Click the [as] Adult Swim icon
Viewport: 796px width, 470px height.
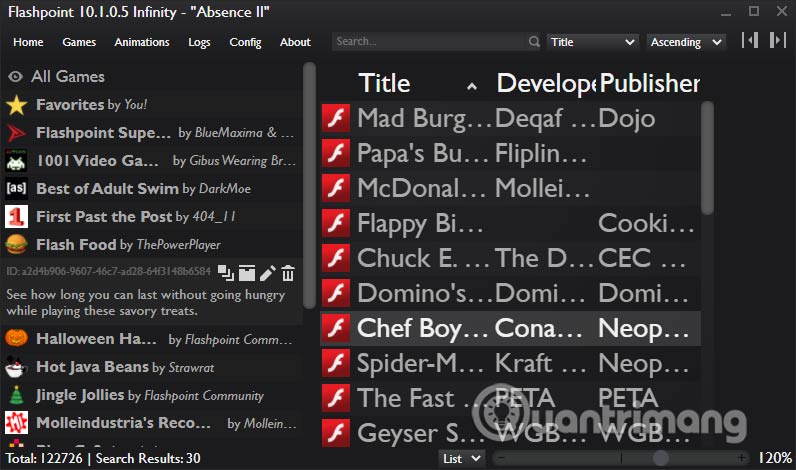(x=16, y=188)
